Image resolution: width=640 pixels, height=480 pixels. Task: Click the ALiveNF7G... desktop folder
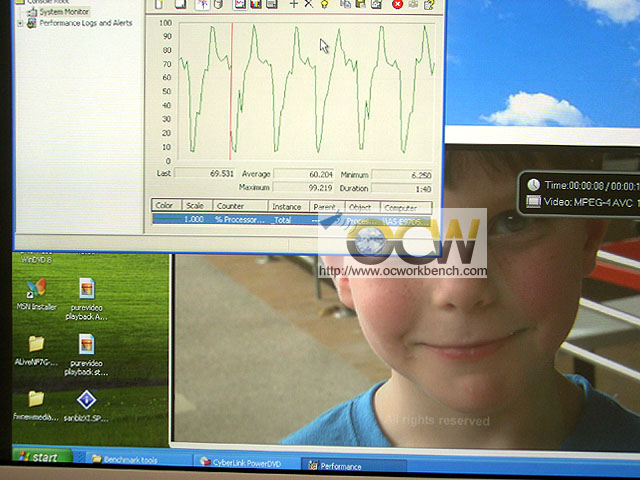(36, 351)
